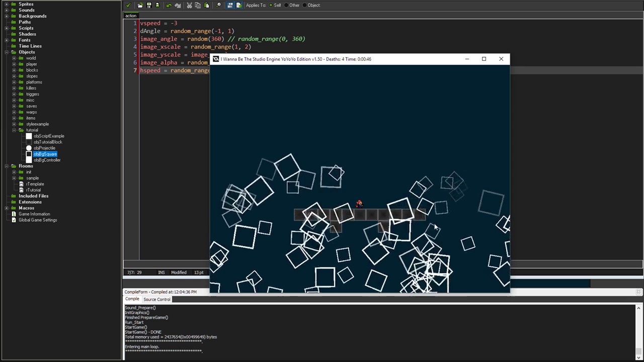The height and width of the screenshot is (362, 644).
Task: Expand the Macros folder
Action: click(x=7, y=208)
